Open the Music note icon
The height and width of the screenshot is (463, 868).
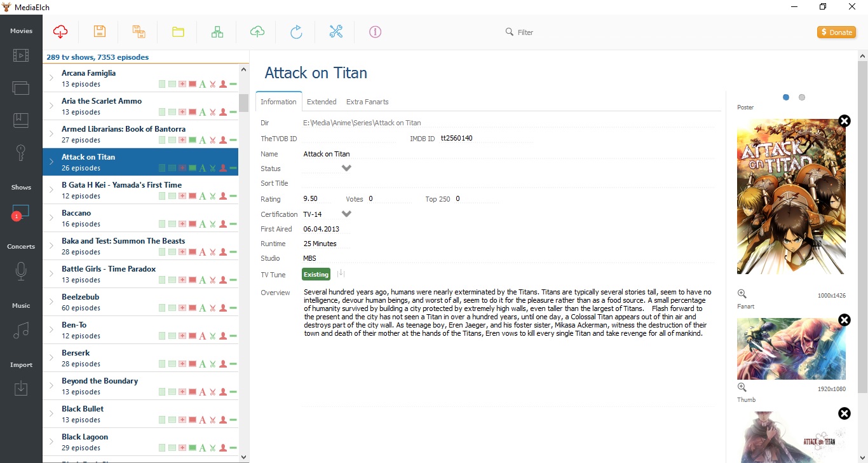pos(21,331)
